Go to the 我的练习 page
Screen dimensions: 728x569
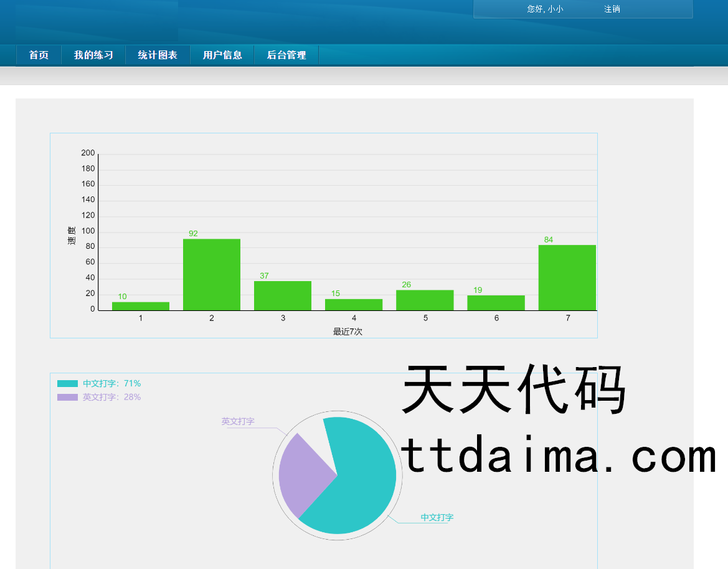[93, 55]
